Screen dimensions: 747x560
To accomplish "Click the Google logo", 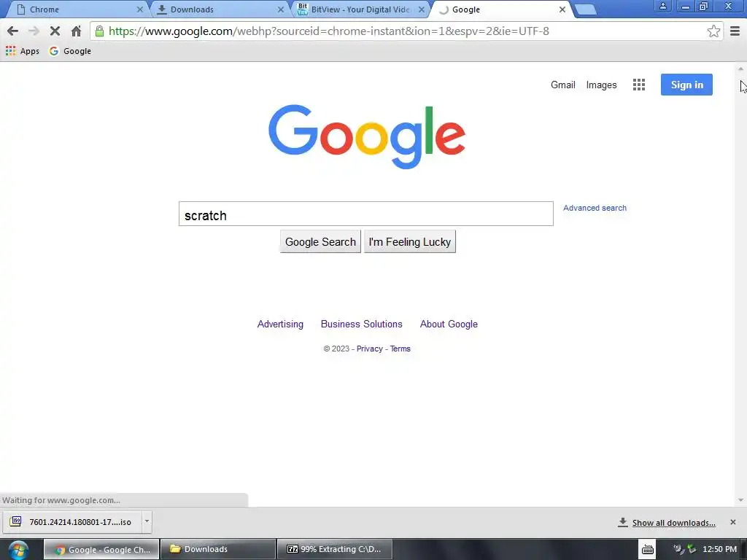I will 367,136.
